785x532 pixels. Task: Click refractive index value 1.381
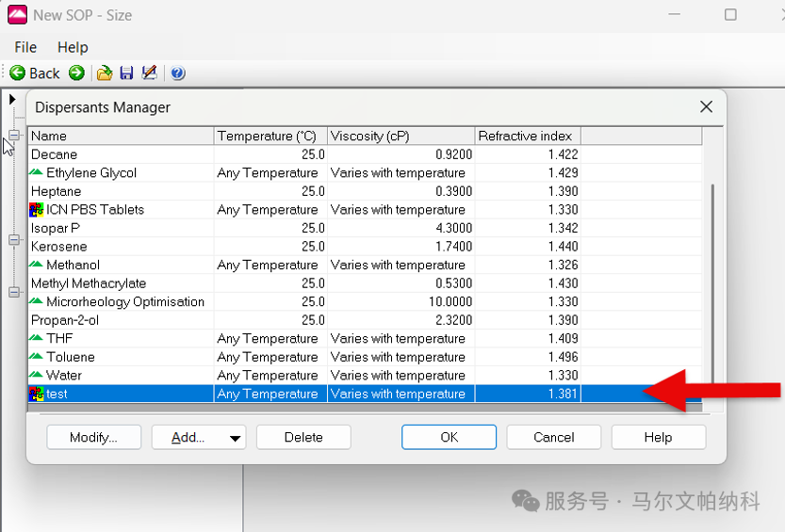click(x=564, y=394)
